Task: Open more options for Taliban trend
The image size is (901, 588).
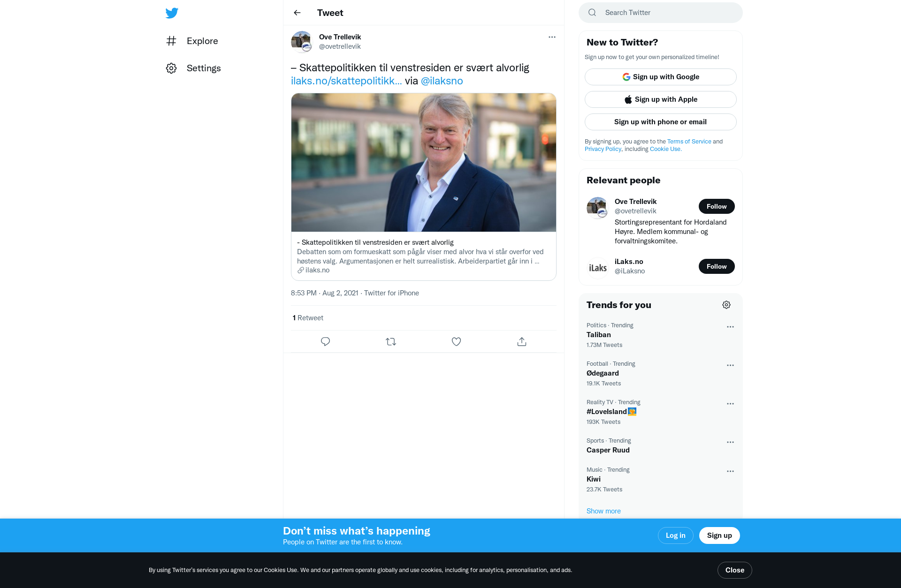Action: pos(730,327)
